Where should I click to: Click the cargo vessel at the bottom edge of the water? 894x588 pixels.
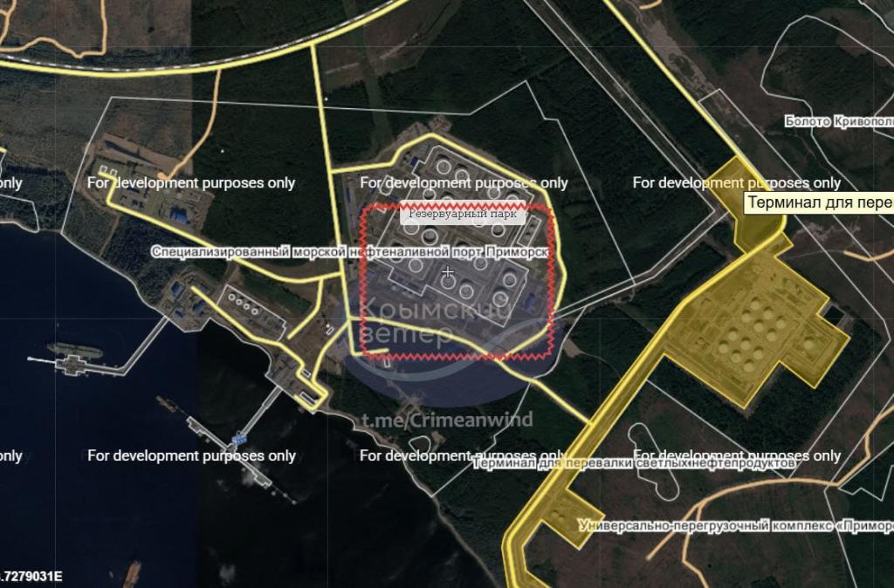(x=133, y=573)
